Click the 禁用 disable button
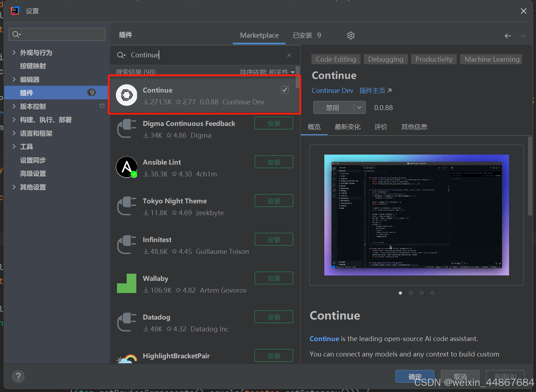 [333, 108]
